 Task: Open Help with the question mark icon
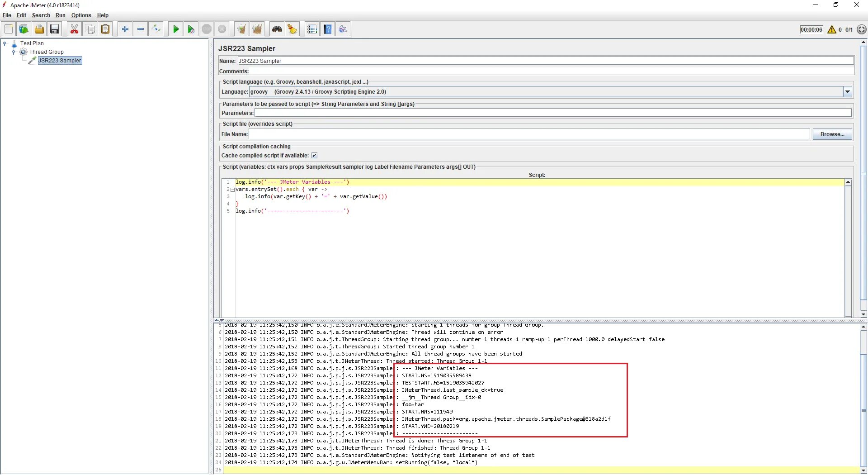(328, 29)
